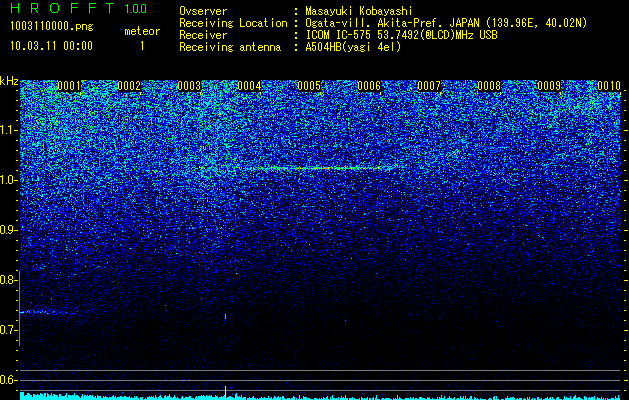
Task: Click the 0006 time marker
Action: [369, 86]
